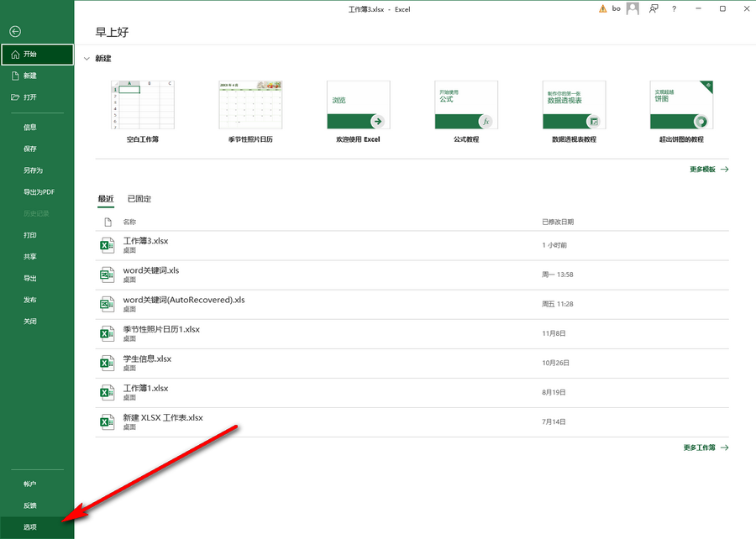Click the Excel icon beside word关键词.xls

107,274
